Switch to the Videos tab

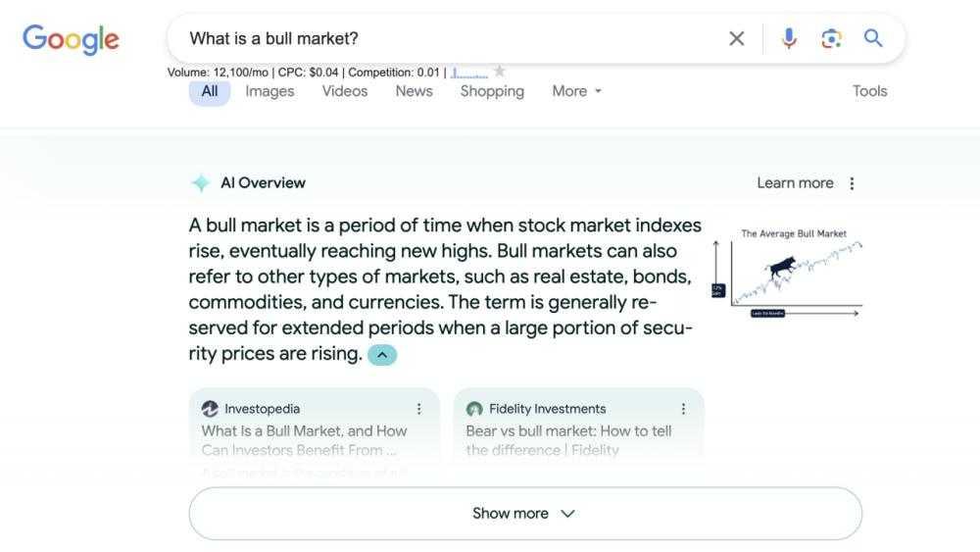click(345, 91)
